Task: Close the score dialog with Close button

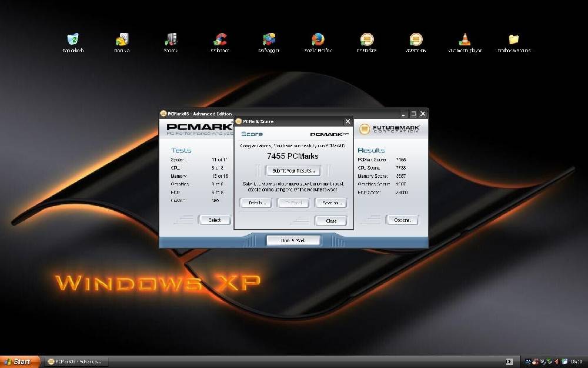Action: coord(331,221)
